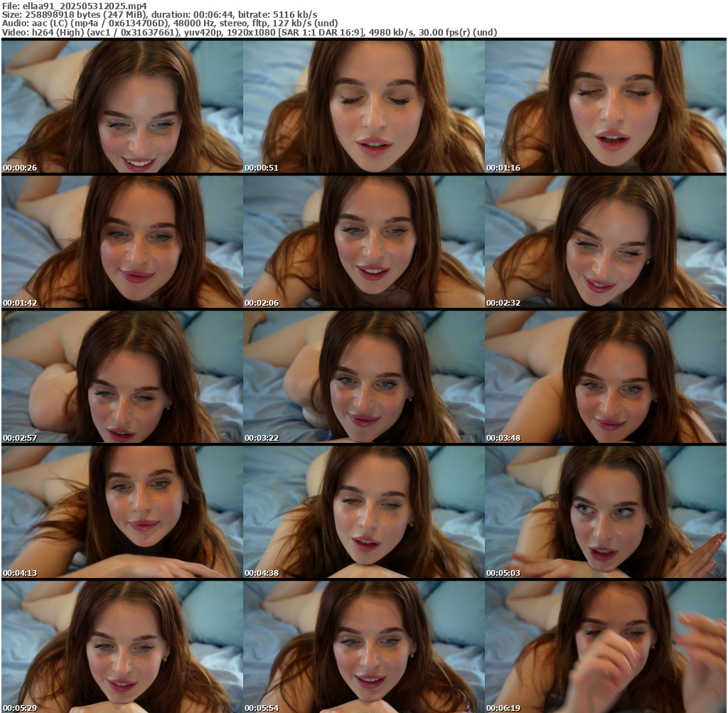Select the thumbnail timestamped 00:00:51

pos(363,107)
